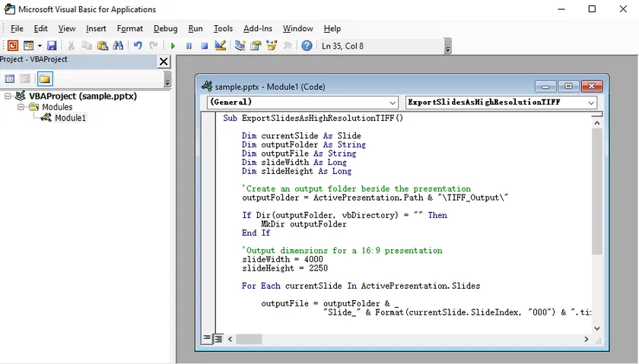Click the 'Ln 35, Col 8' position indicator
The width and height of the screenshot is (639, 364).
point(343,46)
